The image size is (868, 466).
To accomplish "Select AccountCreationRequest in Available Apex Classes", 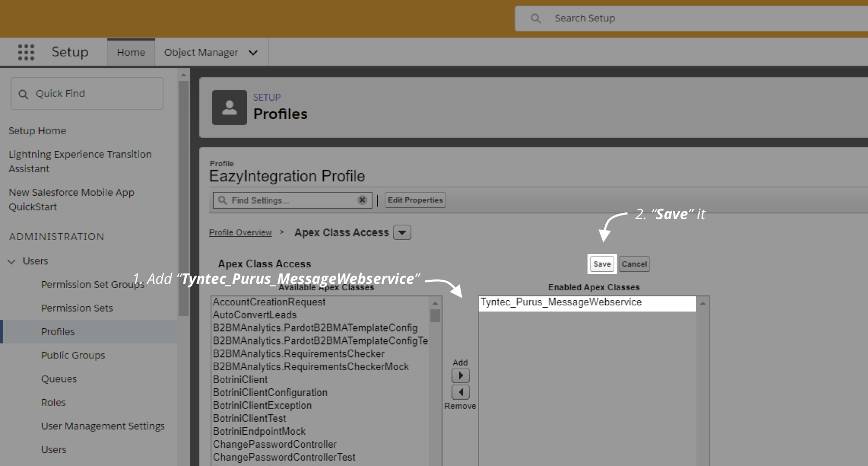I will (269, 302).
